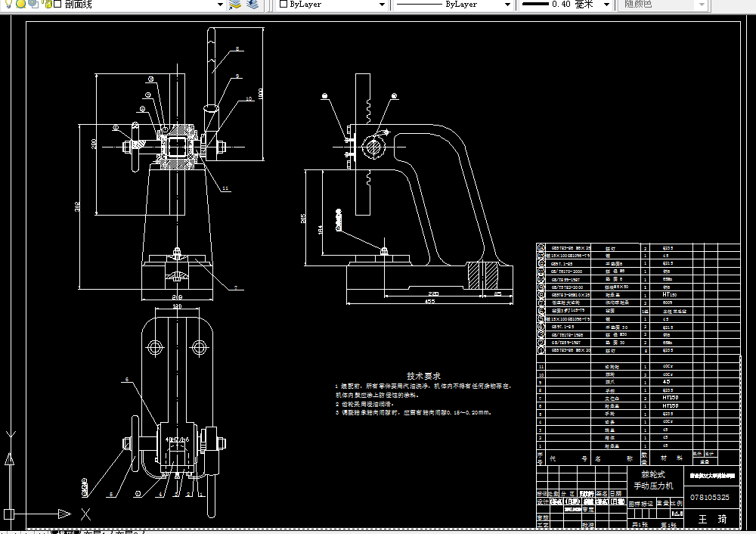
Task: Click the 王琦 name cell in title block
Action: coord(712,519)
